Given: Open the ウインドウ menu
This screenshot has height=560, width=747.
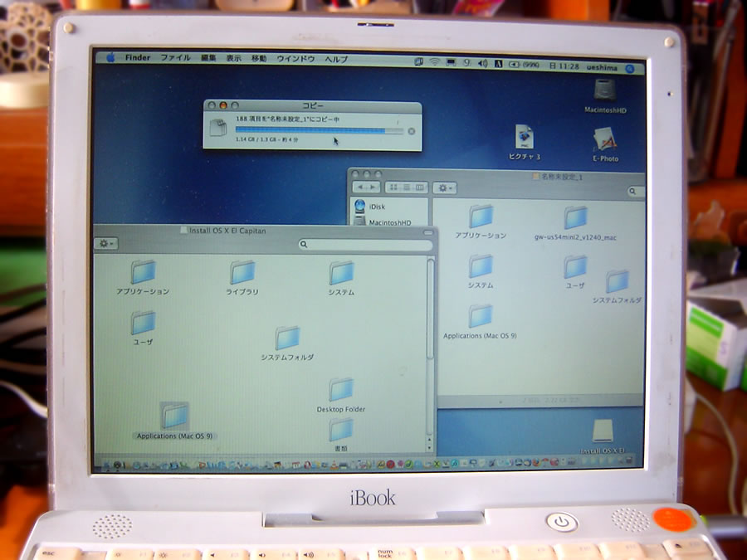Looking at the screenshot, I should tap(295, 59).
